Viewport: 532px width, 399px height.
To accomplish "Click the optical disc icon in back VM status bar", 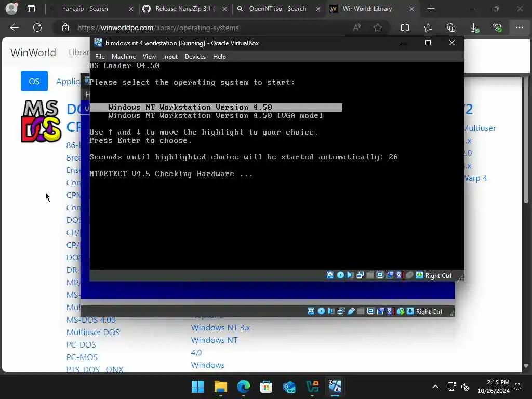I will pos(321,311).
